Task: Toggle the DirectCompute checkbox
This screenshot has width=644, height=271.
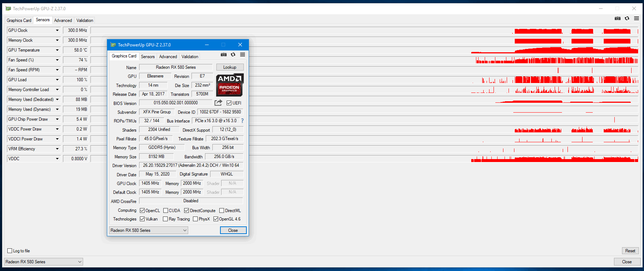Action: coord(187,211)
